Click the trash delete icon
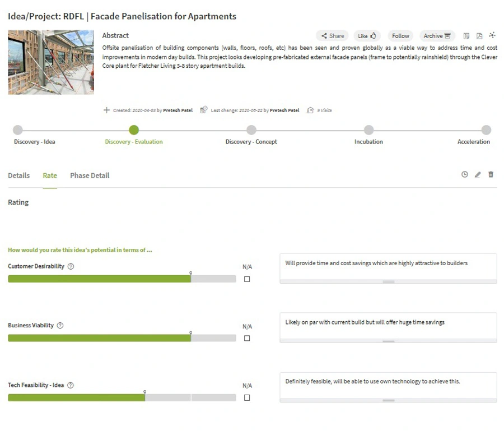Image resolution: width=504 pixels, height=435 pixels. [x=491, y=174]
